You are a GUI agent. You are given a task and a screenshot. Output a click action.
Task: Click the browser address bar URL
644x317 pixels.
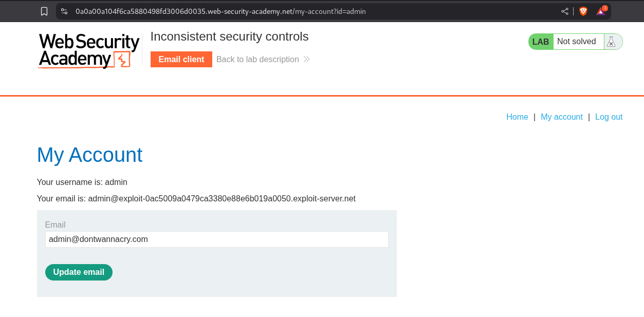pos(220,11)
